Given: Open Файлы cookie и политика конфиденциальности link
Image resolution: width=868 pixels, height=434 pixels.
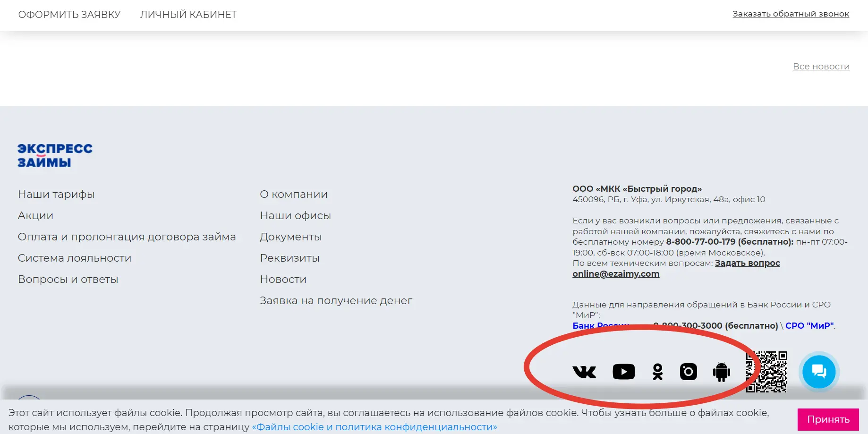Looking at the screenshot, I should (374, 427).
